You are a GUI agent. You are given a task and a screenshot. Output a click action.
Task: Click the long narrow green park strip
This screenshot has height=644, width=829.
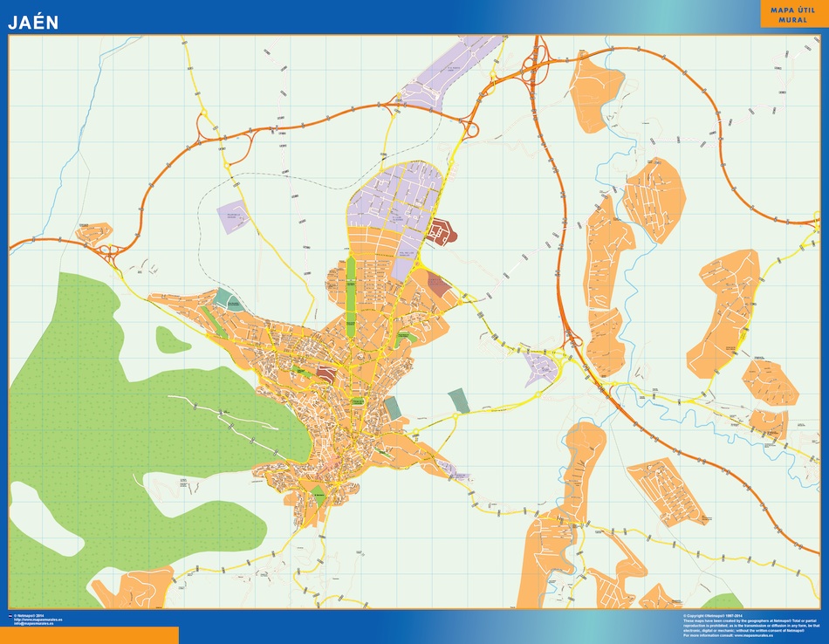[x=351, y=288]
